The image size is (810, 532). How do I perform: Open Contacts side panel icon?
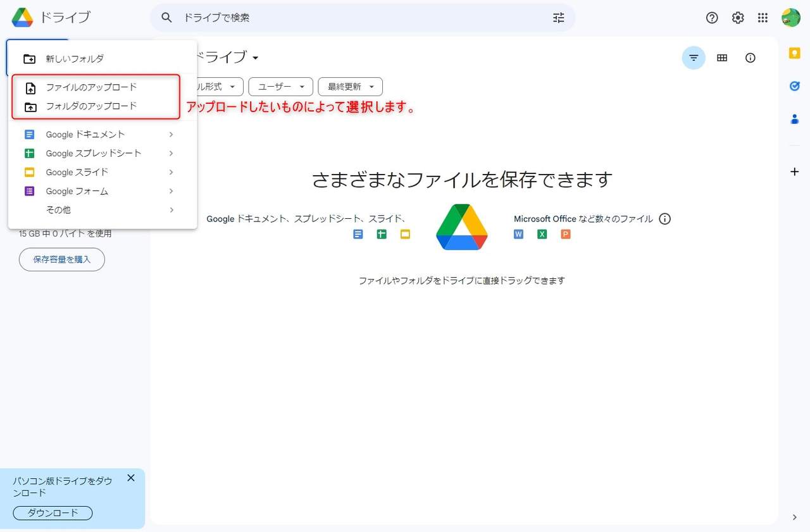pyautogui.click(x=795, y=119)
